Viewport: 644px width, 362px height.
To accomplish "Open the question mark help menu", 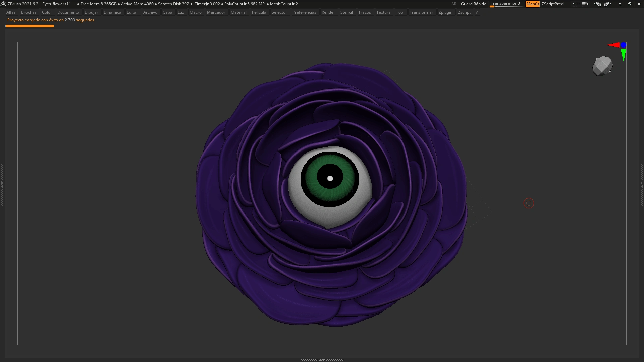I will coord(477,12).
